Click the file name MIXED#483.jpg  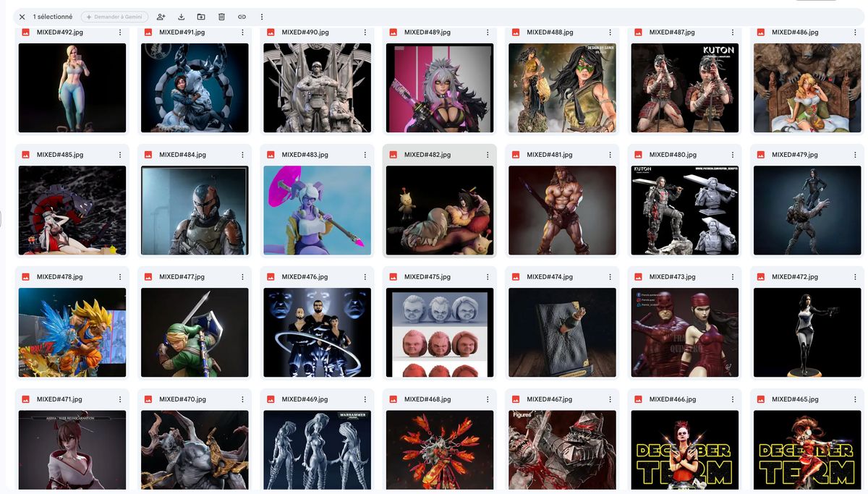[305, 155]
